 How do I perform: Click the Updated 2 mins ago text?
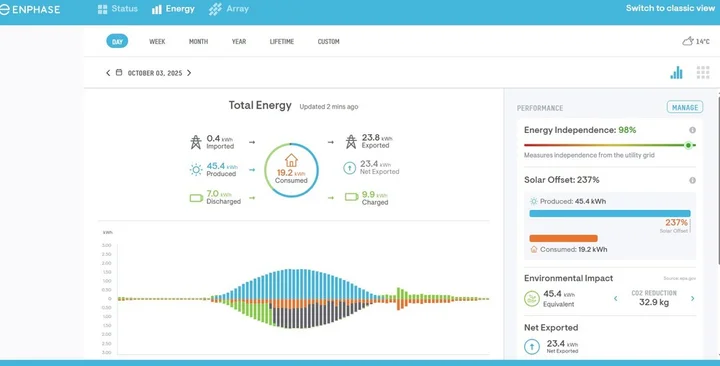[x=329, y=107]
